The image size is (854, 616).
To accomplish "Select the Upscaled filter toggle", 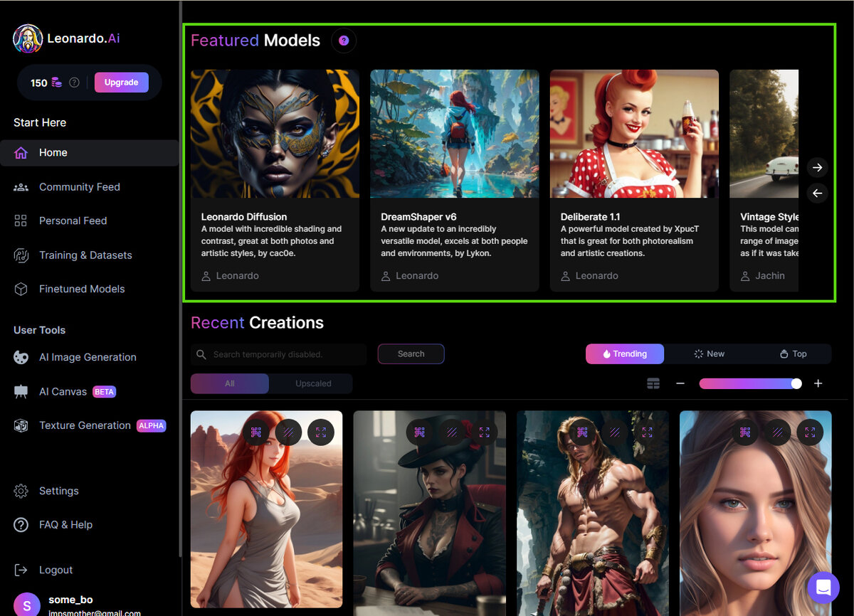I will coord(313,384).
